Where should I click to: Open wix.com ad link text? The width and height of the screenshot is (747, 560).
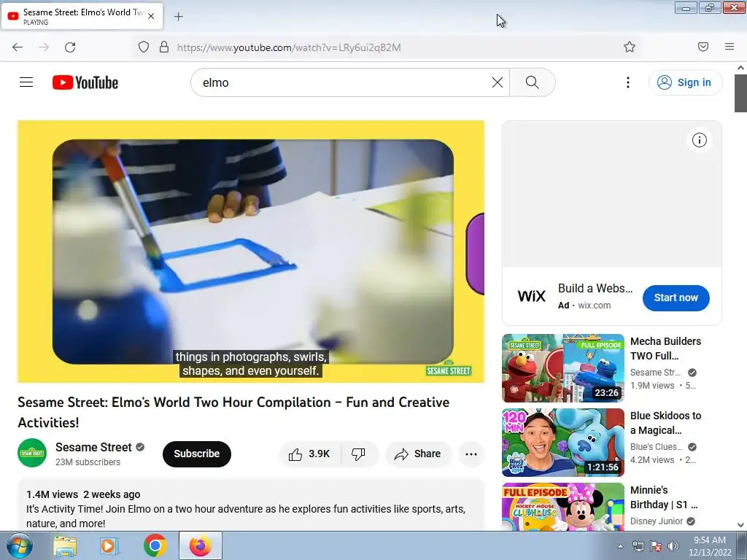594,306
